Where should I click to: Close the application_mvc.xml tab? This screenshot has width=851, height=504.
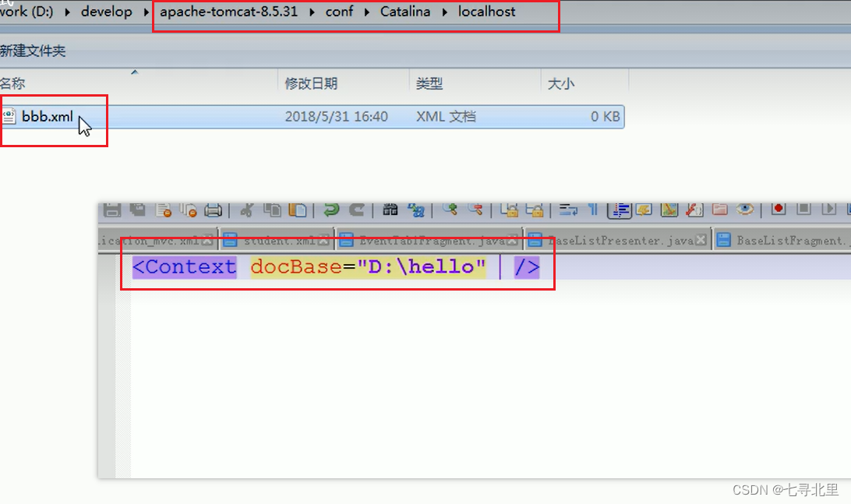point(207,241)
